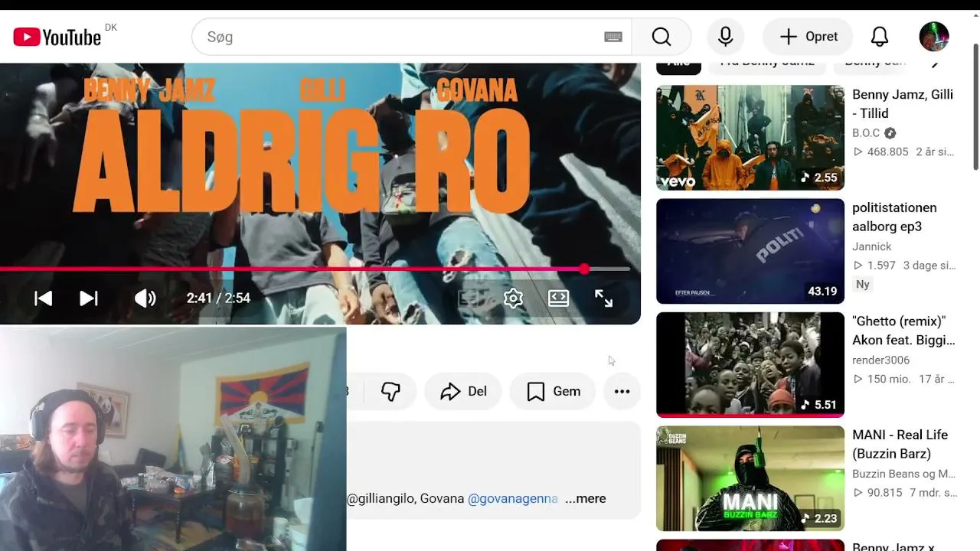The width and height of the screenshot is (980, 551).
Task: Click the Opret create button
Action: (808, 37)
